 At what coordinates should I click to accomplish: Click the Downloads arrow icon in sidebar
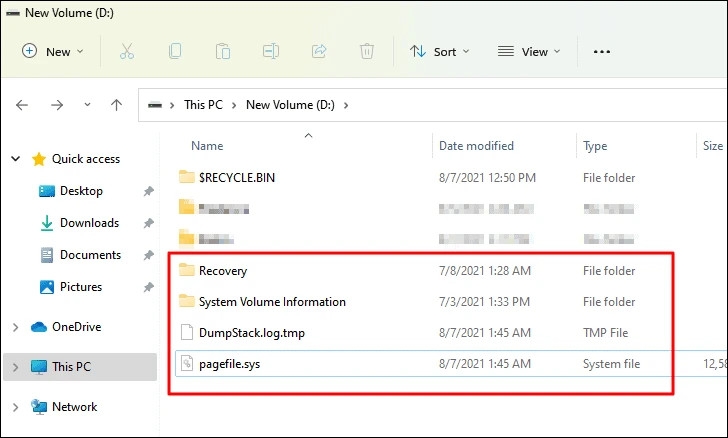46,223
